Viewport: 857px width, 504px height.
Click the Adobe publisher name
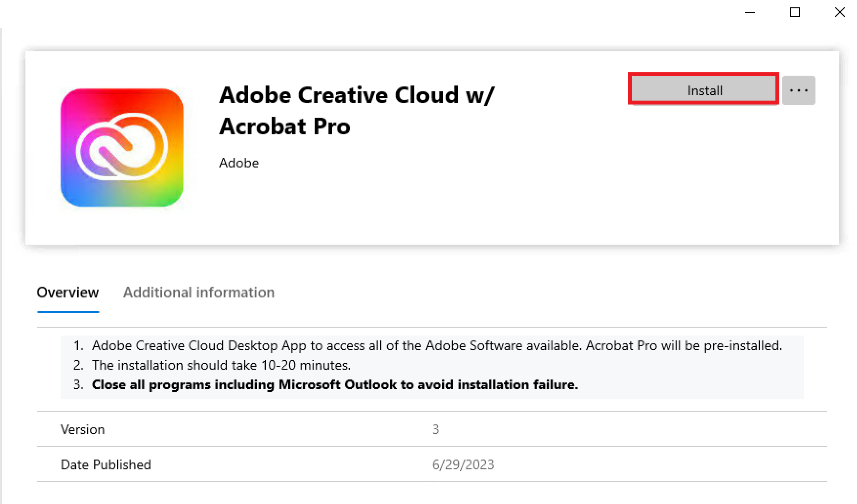click(239, 163)
